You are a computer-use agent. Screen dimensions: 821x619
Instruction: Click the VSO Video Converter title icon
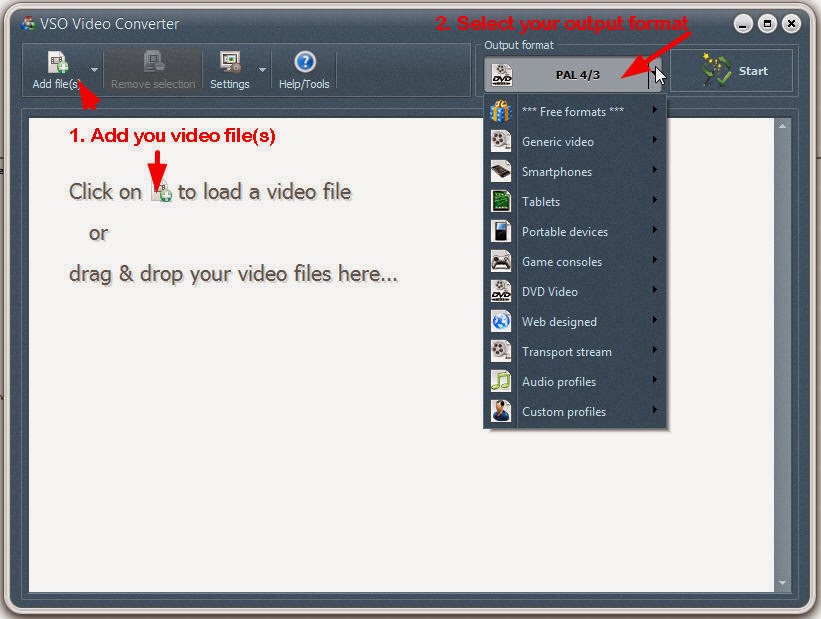[28, 24]
